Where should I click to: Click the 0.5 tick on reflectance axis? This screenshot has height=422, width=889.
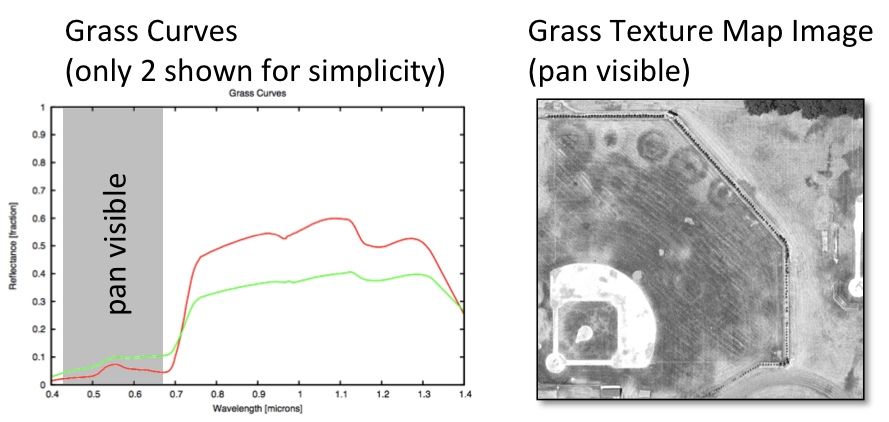coord(39,246)
